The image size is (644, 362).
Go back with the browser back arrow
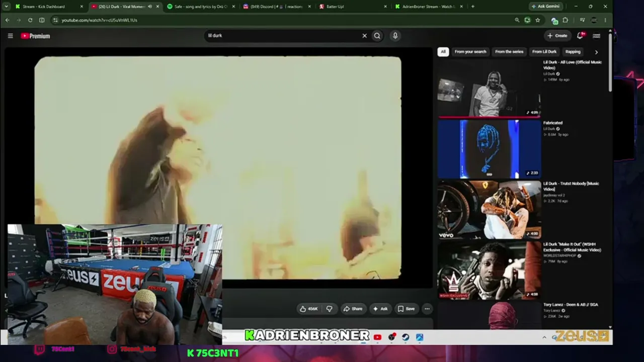pos(7,20)
